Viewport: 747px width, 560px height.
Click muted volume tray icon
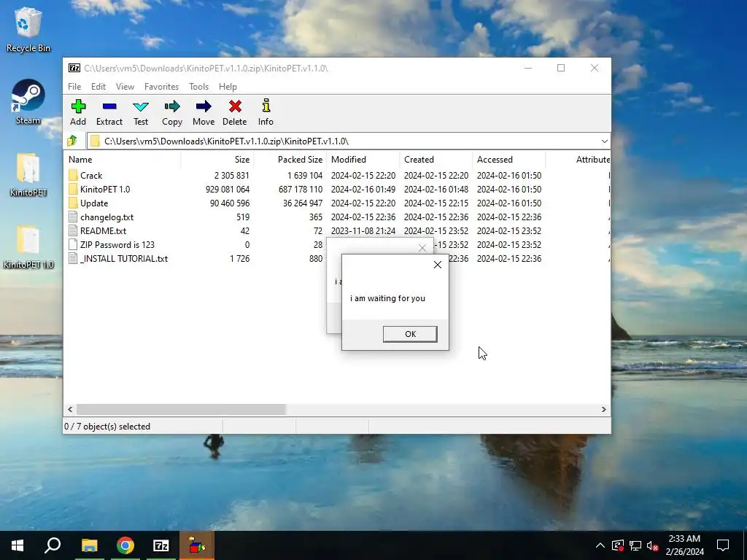pyautogui.click(x=653, y=545)
